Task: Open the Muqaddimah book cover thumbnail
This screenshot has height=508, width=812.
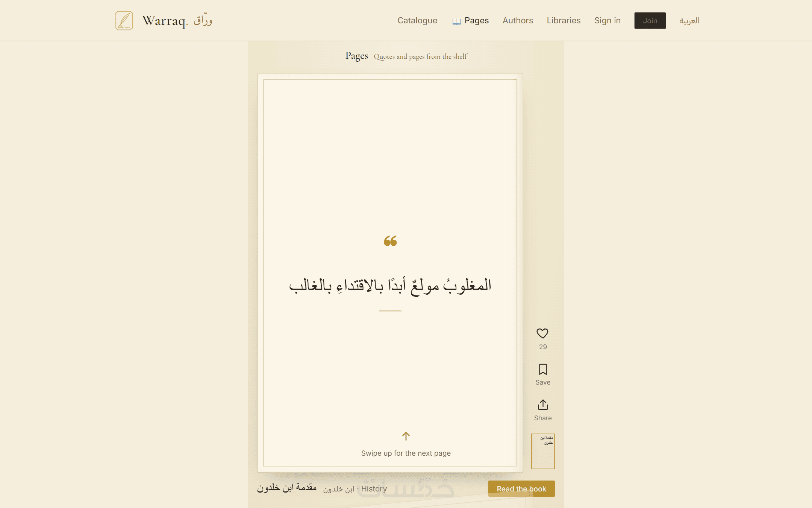Action: coord(543,451)
